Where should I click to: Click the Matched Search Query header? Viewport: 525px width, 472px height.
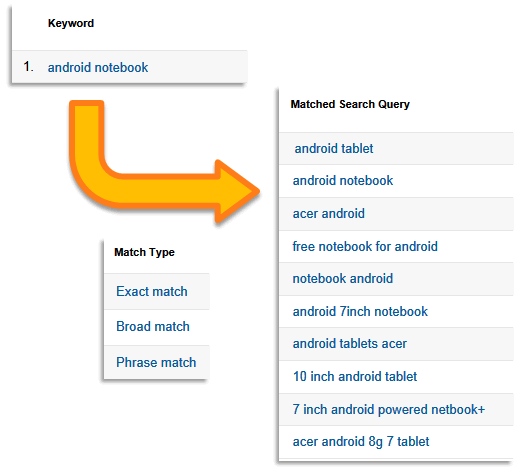[350, 104]
